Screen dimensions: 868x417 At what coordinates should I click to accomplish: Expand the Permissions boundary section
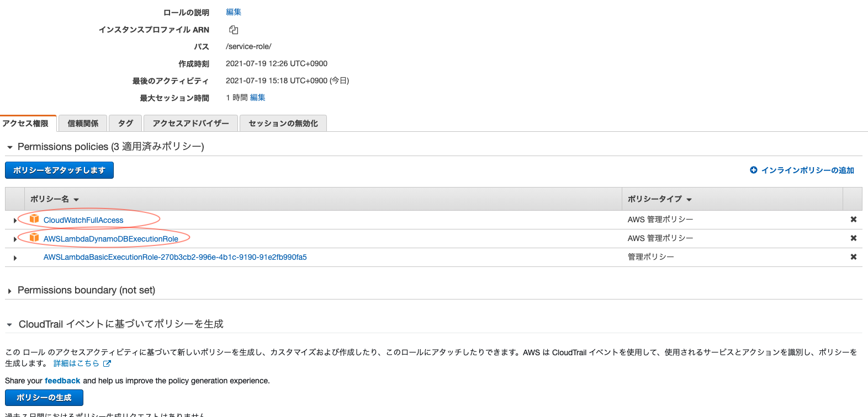(9, 291)
